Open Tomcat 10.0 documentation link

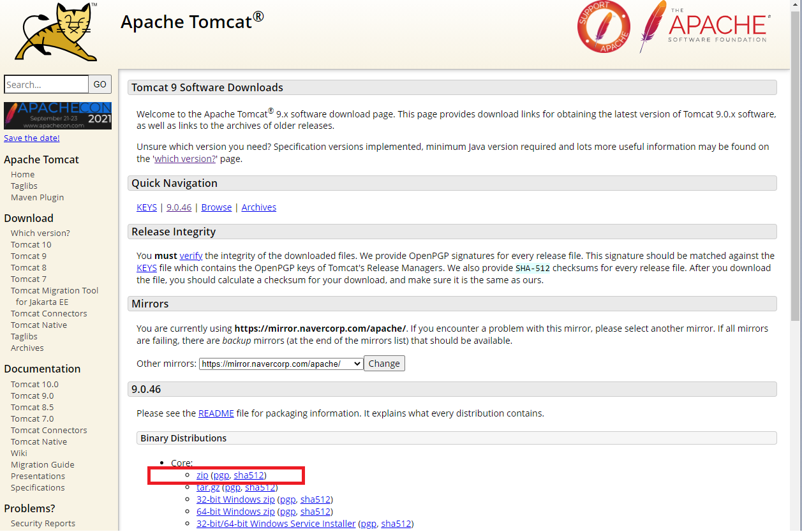point(34,384)
